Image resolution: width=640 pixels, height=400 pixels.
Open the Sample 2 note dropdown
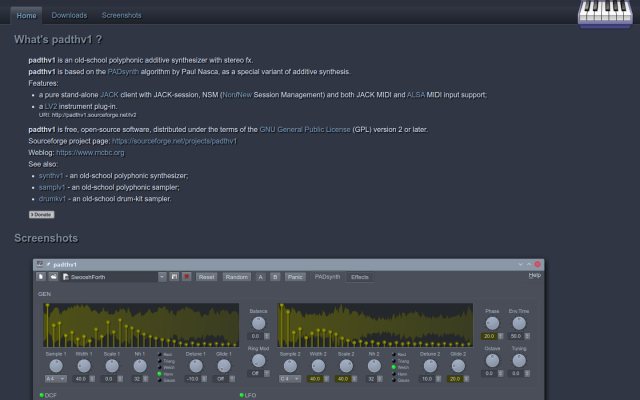pos(290,379)
